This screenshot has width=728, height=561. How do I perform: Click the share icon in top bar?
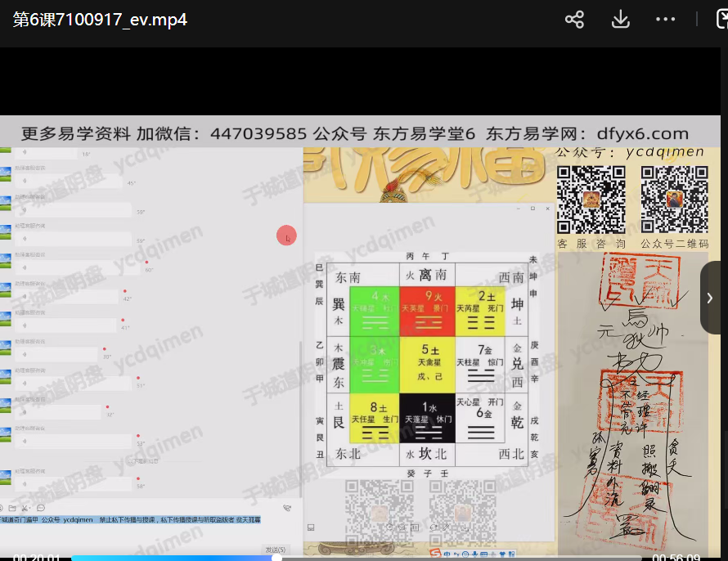574,20
